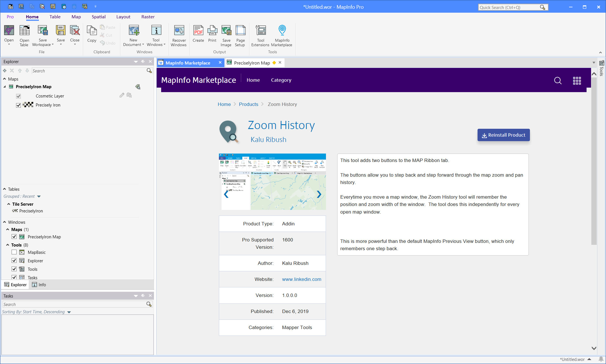Viewport: 606px width, 364px height.
Task: Click the next screenshot arrow on thumbnail
Action: click(319, 194)
